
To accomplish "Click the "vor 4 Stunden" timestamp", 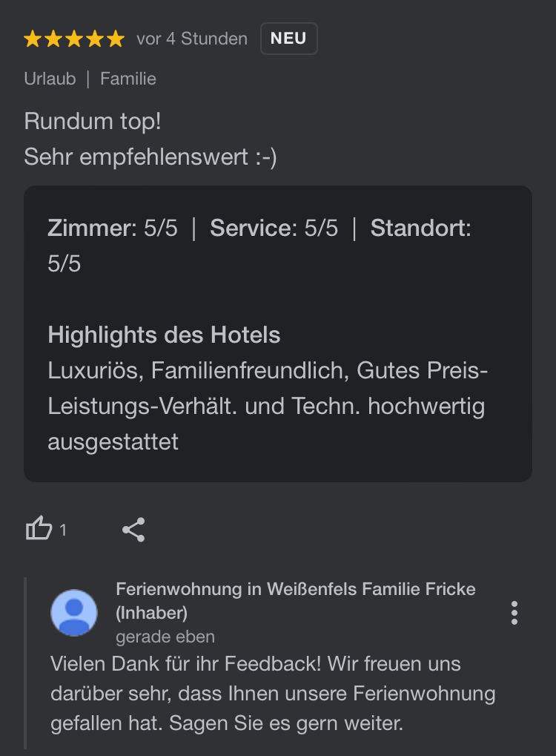I will 192,39.
